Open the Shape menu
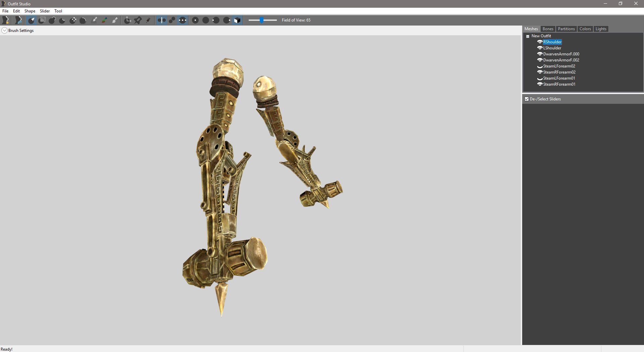This screenshot has width=644, height=352. (30, 11)
